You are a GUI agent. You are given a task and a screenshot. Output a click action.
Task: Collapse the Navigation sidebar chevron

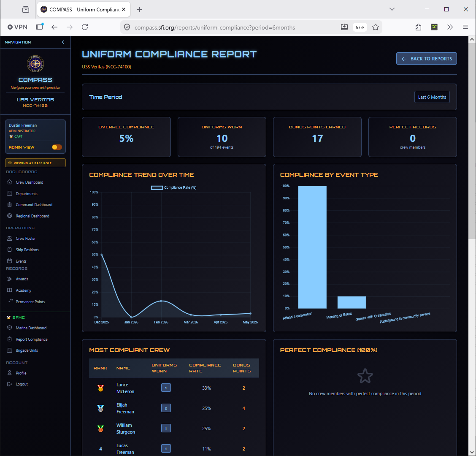(x=63, y=42)
